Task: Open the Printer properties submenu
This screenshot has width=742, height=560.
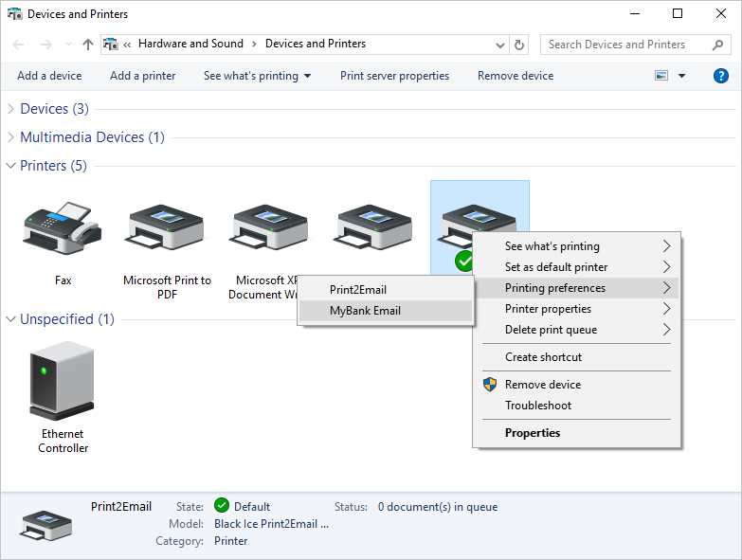Action: tap(576, 308)
